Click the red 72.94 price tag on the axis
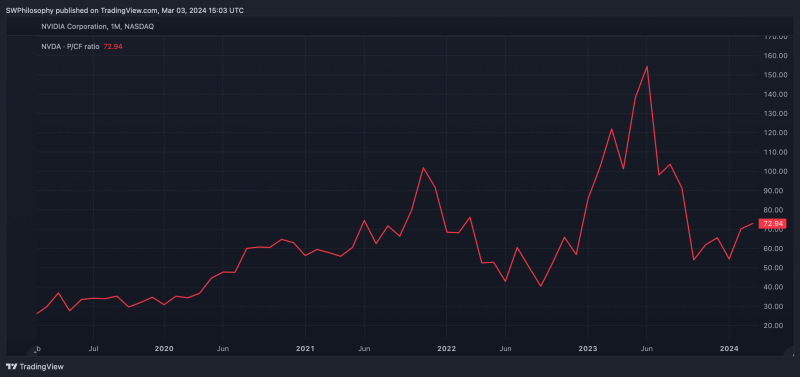800x377 pixels. tap(772, 223)
